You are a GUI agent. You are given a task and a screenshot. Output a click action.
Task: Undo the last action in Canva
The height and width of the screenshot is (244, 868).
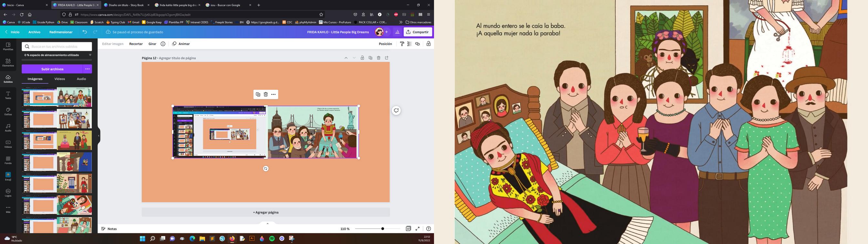(x=85, y=32)
